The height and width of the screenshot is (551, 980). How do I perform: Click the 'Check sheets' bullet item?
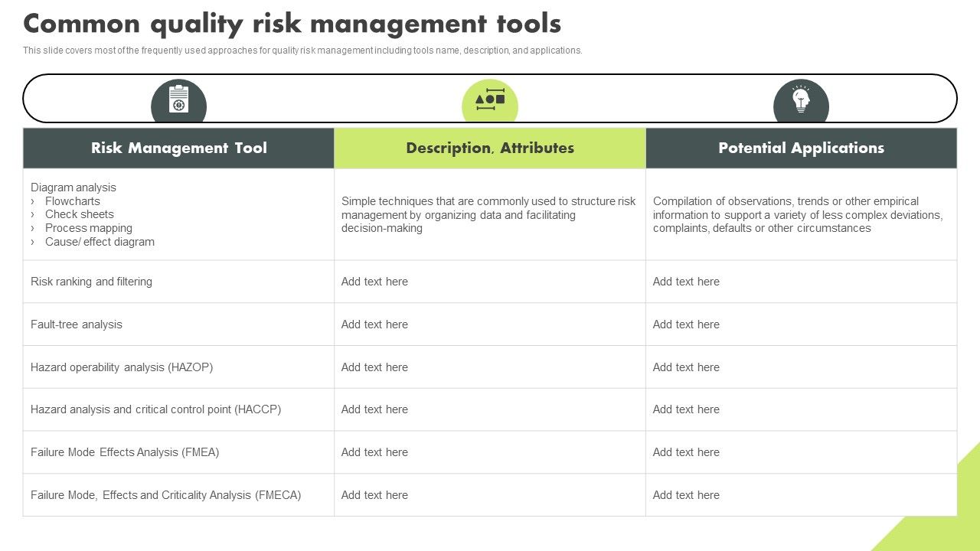click(x=80, y=214)
